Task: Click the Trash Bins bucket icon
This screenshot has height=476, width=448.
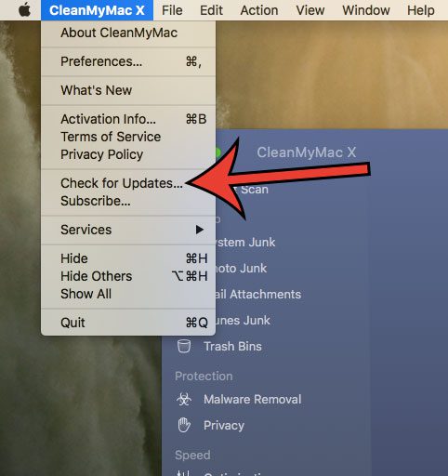Action: (184, 346)
